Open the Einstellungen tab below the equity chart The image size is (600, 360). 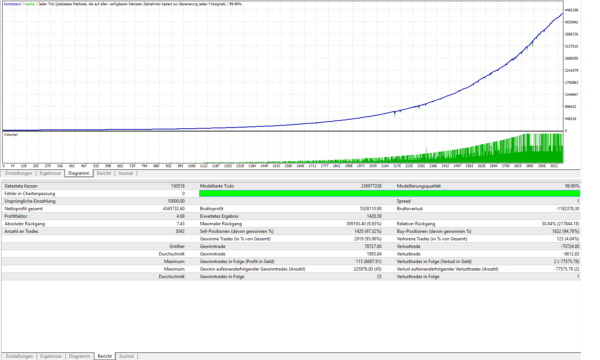[18, 173]
